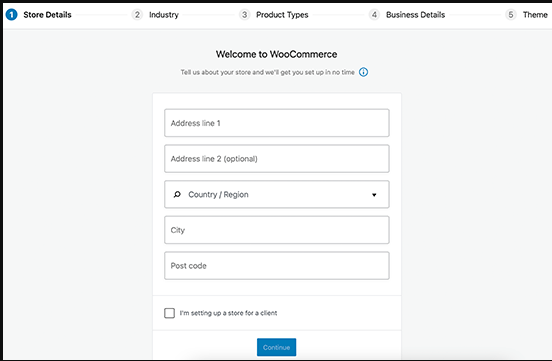The height and width of the screenshot is (361, 552).
Task: Click step 3 circle icon for Product Types
Action: click(244, 15)
